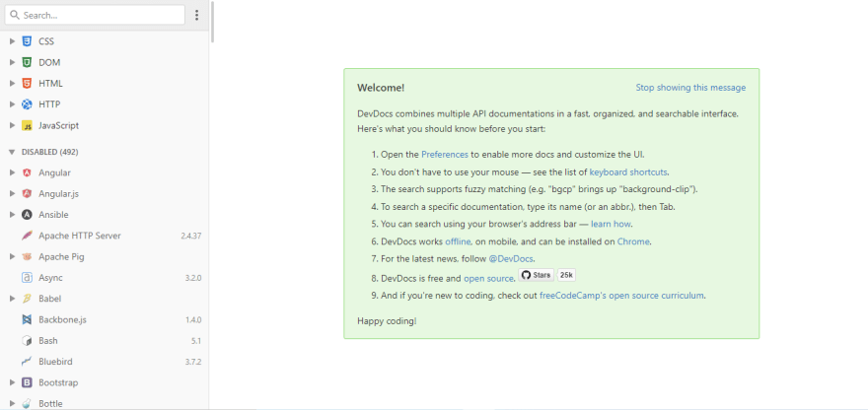Click the HTML5 icon

(27, 84)
